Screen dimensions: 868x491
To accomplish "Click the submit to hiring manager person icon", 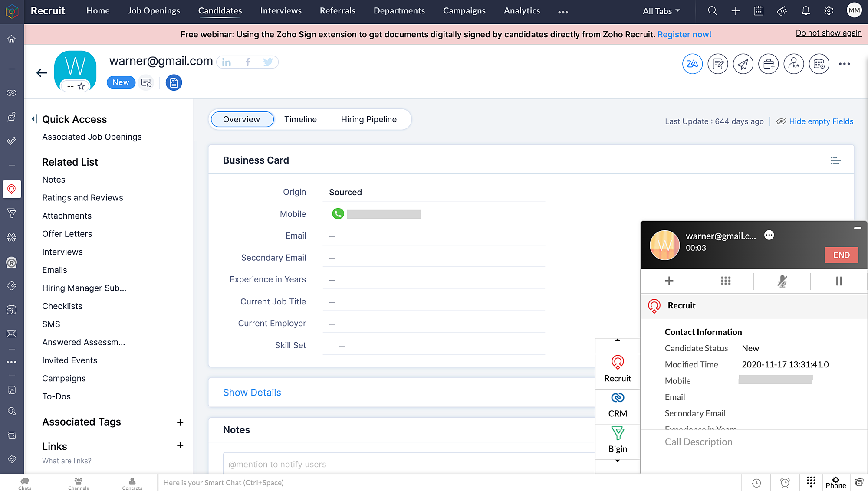I will click(x=794, y=64).
